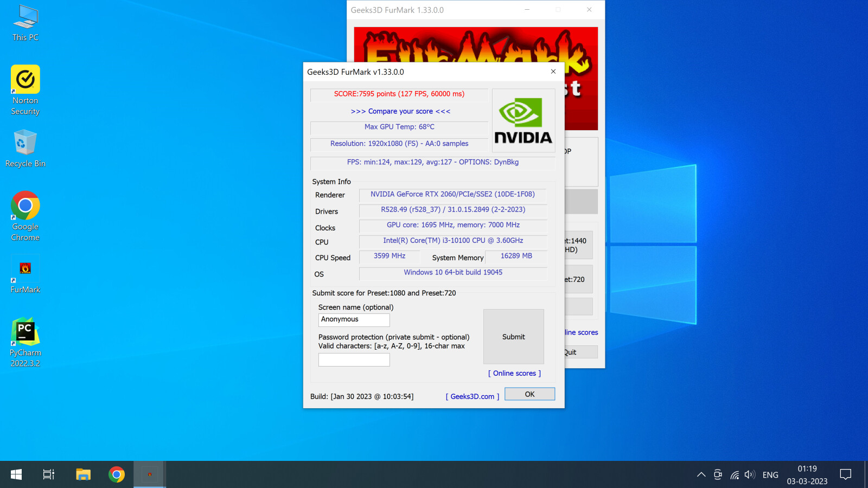This screenshot has width=868, height=488.
Task: Switch the ENG input language indicator
Action: 770,475
